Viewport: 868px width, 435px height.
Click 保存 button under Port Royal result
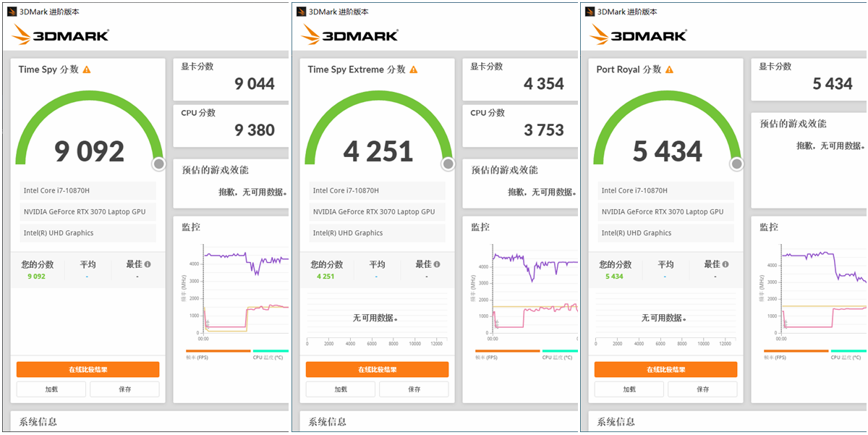(x=702, y=389)
